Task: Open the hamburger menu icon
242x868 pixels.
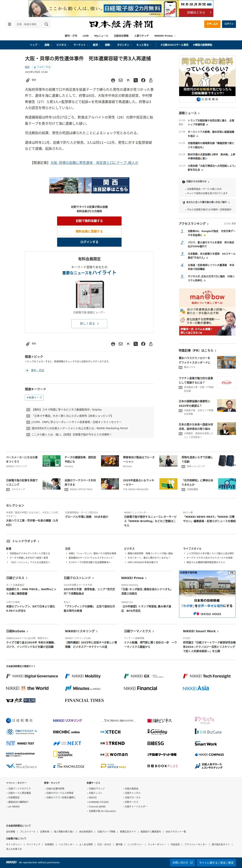Action: [9, 24]
